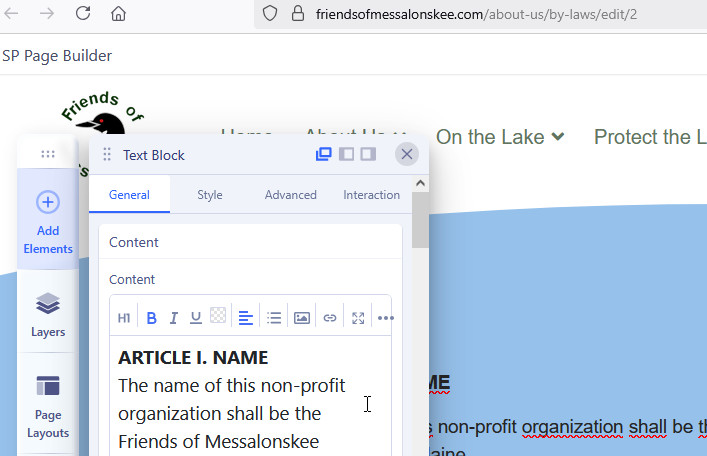Set Text Block panel to floating mode
The height and width of the screenshot is (456, 707).
(x=324, y=154)
